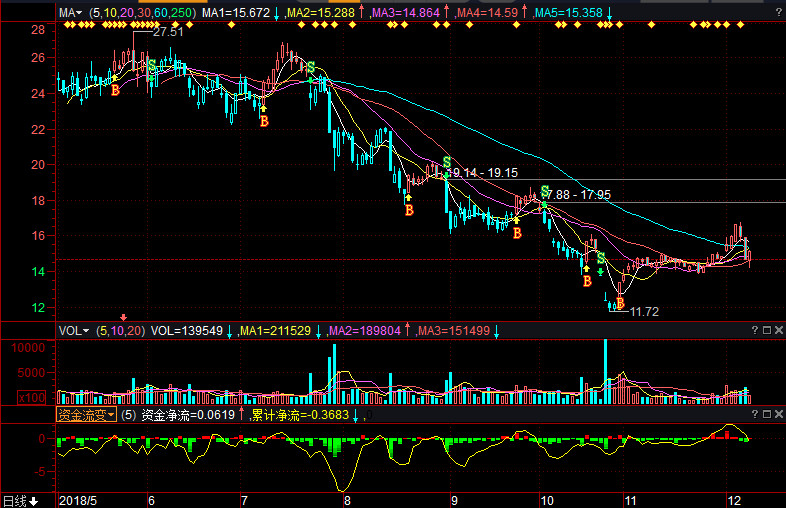
Task: Click help icon on MA chart panel
Action: [x=777, y=12]
